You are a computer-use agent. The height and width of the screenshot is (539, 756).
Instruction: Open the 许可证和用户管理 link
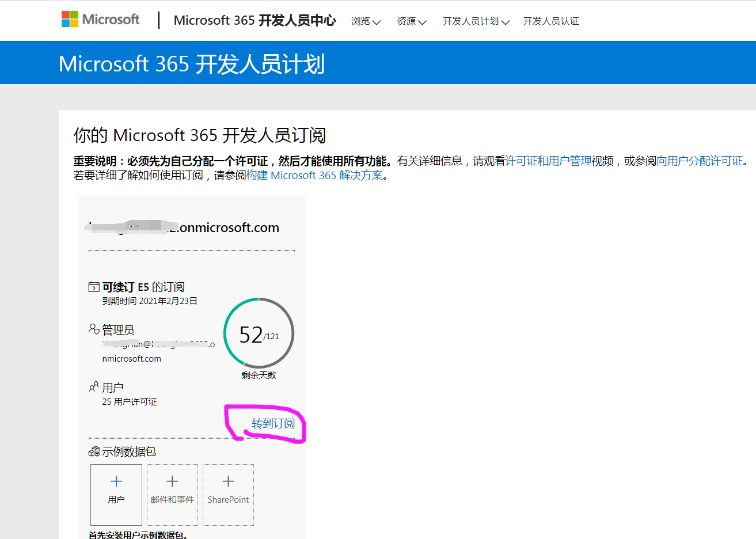click(x=548, y=161)
